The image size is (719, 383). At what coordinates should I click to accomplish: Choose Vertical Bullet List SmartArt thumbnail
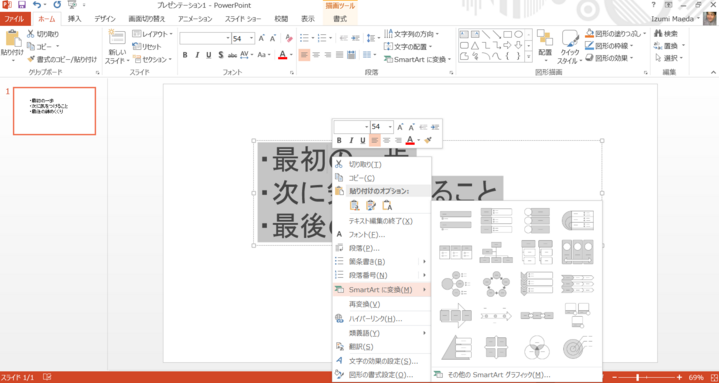(455, 221)
